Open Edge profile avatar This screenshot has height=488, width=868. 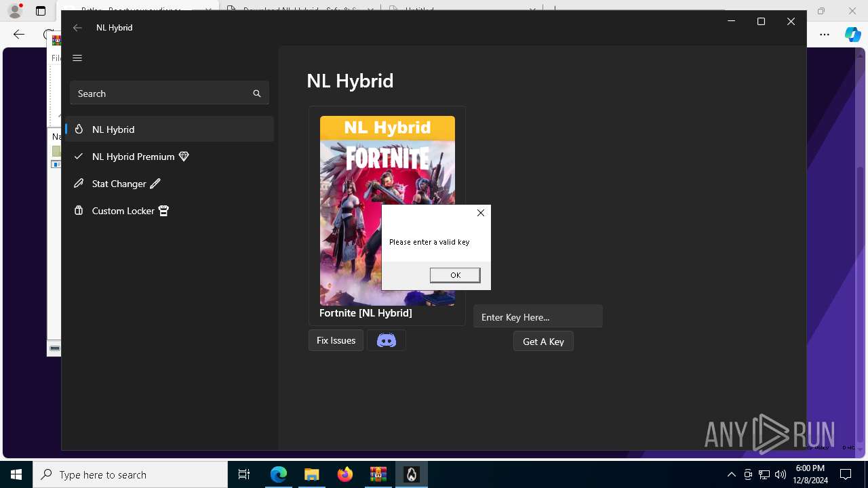[14, 11]
